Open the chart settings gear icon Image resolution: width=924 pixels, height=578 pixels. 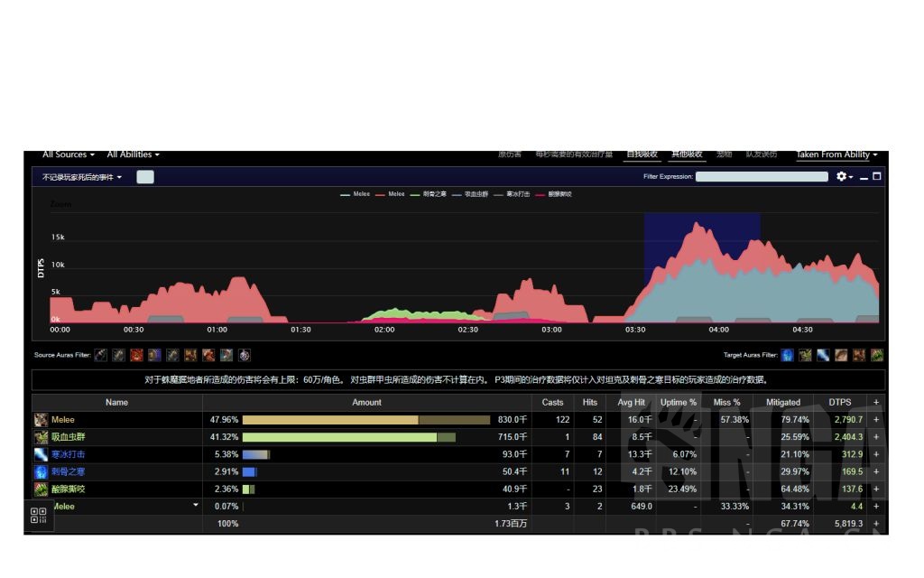click(x=842, y=176)
